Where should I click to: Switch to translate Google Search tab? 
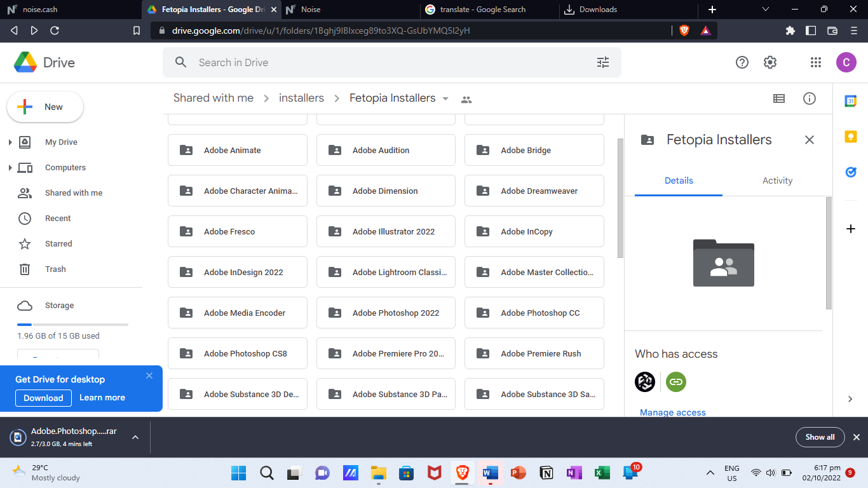tap(489, 10)
